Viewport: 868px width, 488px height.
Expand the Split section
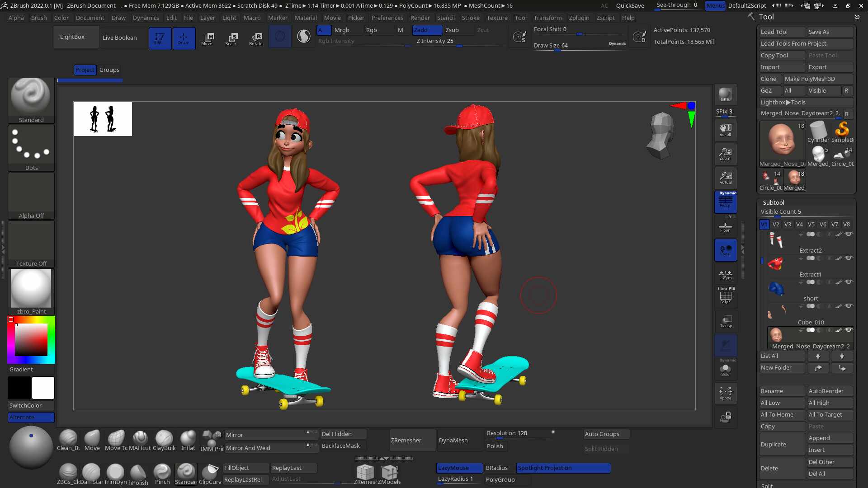click(767, 485)
